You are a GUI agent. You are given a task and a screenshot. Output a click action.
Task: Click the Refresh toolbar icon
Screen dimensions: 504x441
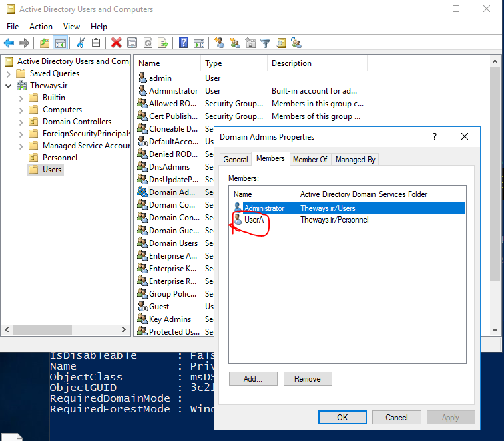147,43
